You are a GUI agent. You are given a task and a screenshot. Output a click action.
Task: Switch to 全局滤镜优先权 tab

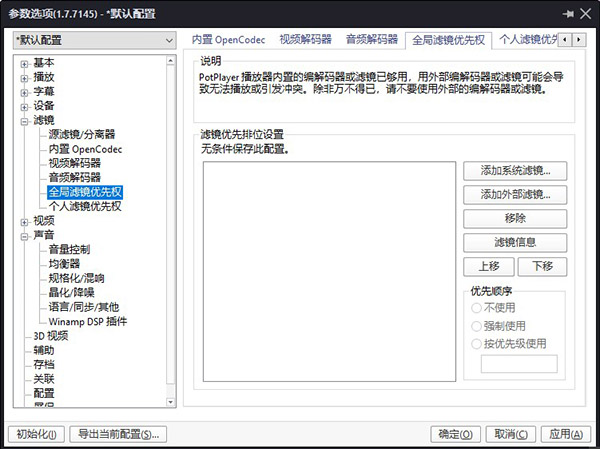[x=448, y=40]
